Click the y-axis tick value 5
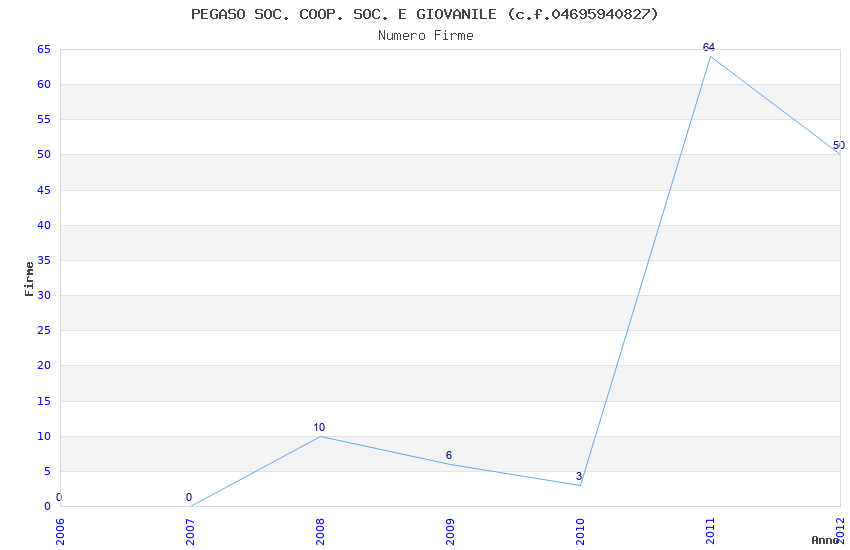Viewport: 850px width, 550px height. (47, 471)
